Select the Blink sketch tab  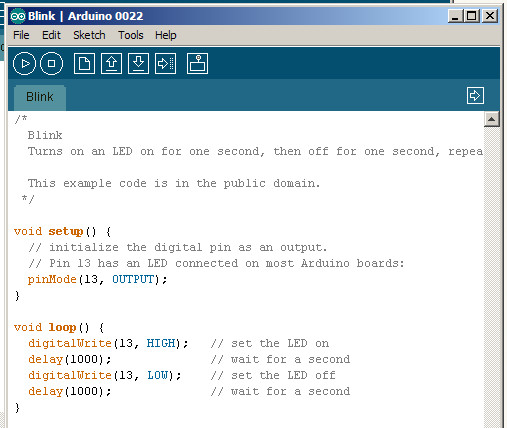(x=40, y=97)
